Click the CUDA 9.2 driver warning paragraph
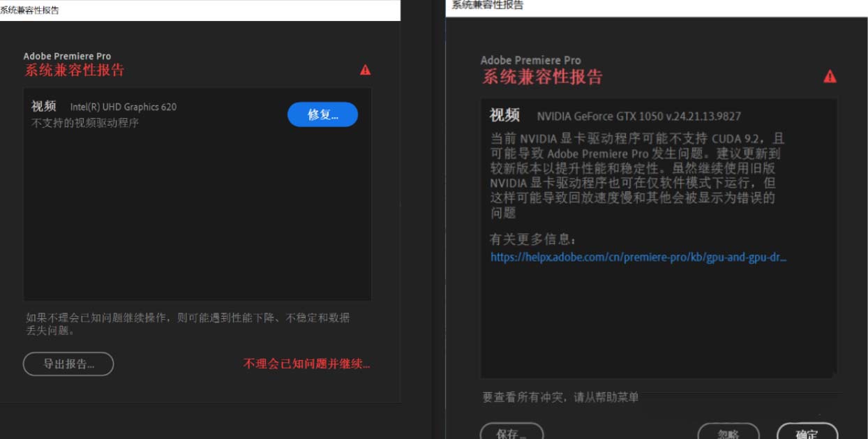The height and width of the screenshot is (439, 868). pos(637,175)
